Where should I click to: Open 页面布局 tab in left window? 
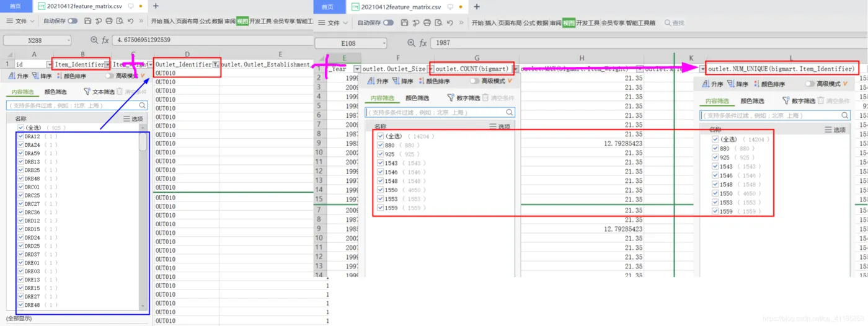tap(186, 20)
